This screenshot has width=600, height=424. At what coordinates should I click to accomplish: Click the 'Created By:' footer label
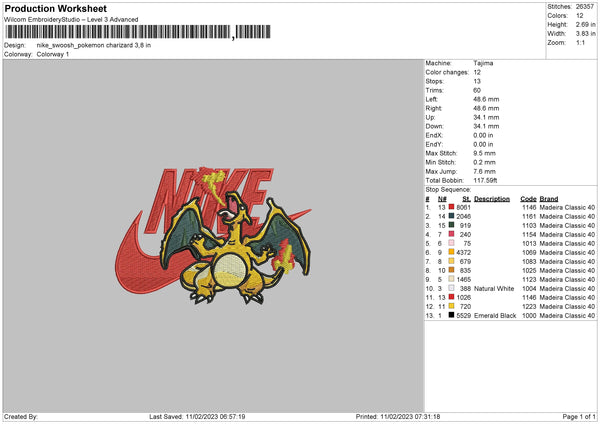21,417
